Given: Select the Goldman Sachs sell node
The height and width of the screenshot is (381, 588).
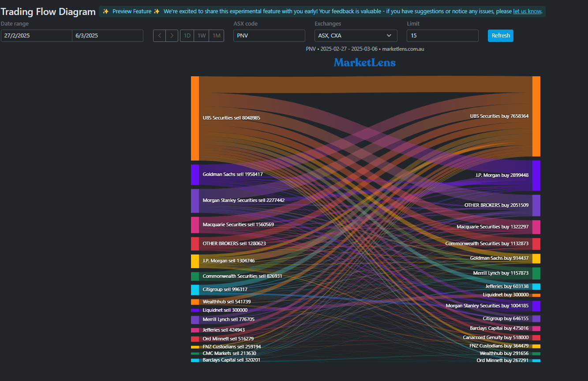Looking at the screenshot, I should click(x=195, y=175).
